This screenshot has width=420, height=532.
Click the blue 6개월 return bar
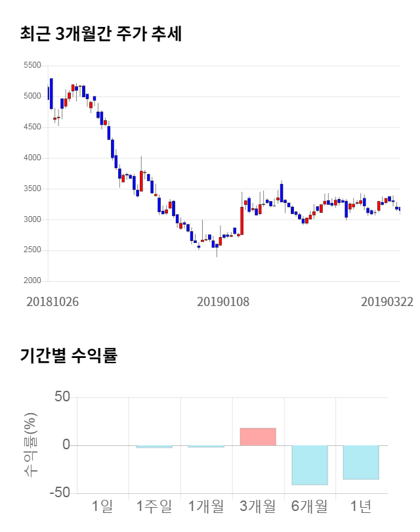(x=310, y=465)
